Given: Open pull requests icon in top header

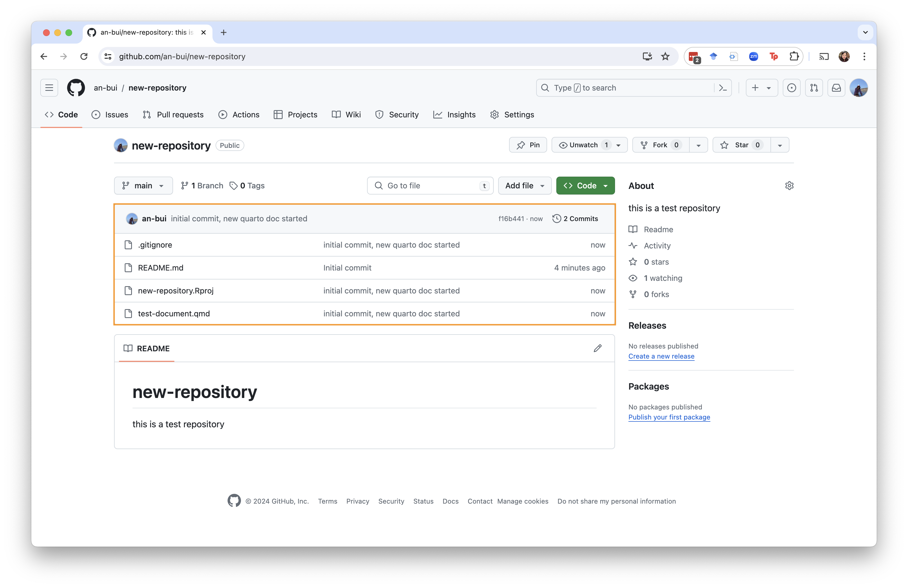Looking at the screenshot, I should tap(814, 88).
